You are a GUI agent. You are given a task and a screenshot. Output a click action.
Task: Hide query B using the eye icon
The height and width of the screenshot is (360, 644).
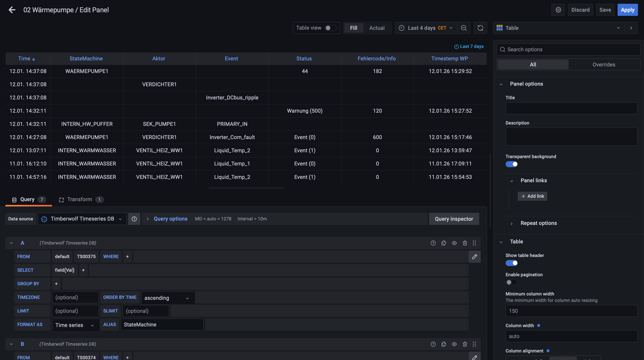454,344
